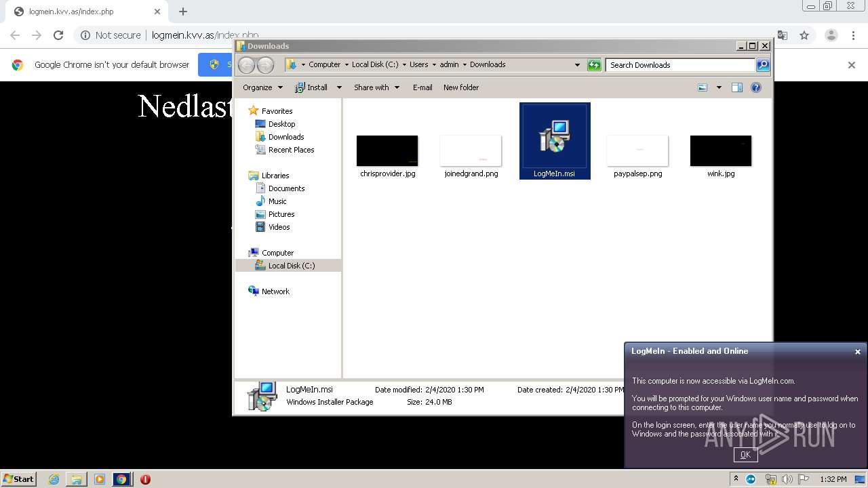Open Windows Media Player from the taskbar

click(x=99, y=479)
